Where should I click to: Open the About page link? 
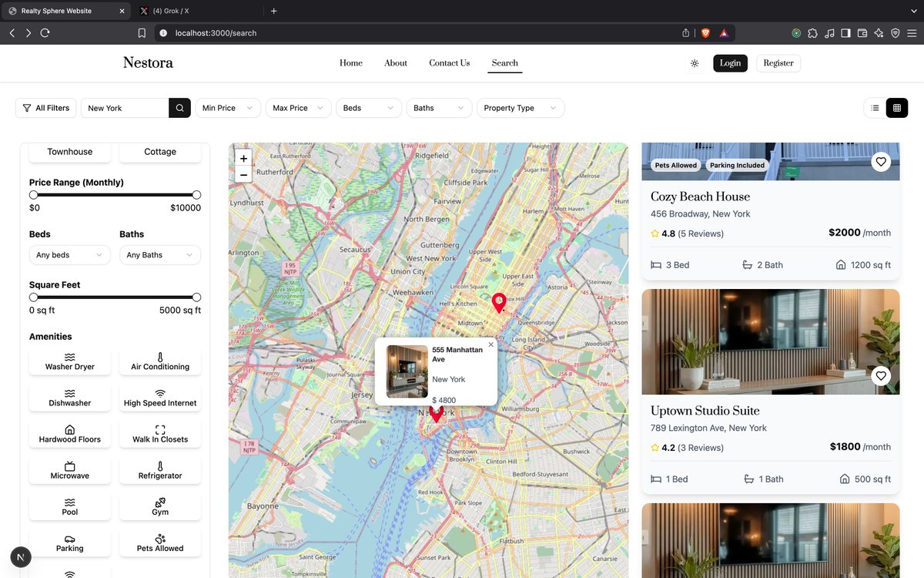click(396, 63)
